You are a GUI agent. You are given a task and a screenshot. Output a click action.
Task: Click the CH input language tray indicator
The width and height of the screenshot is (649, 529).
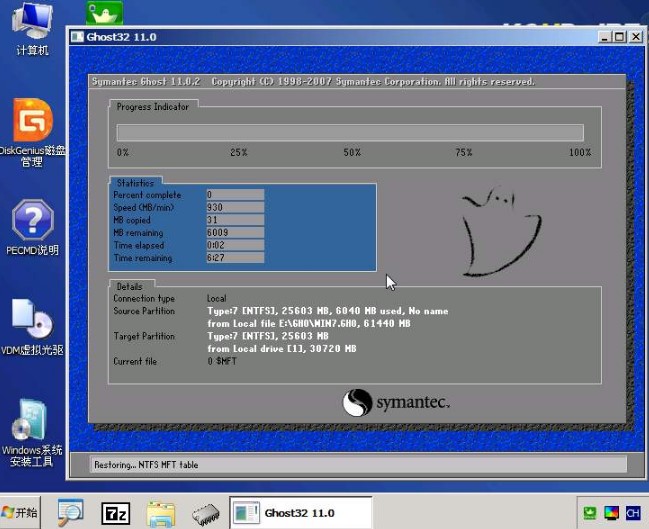click(x=632, y=513)
